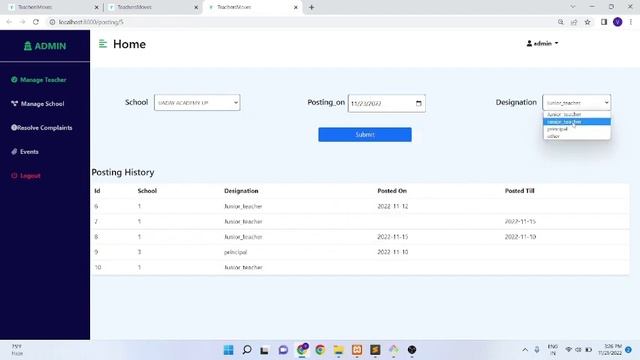Open the calendar picker icon in date field
This screenshot has height=360, width=640.
[418, 103]
